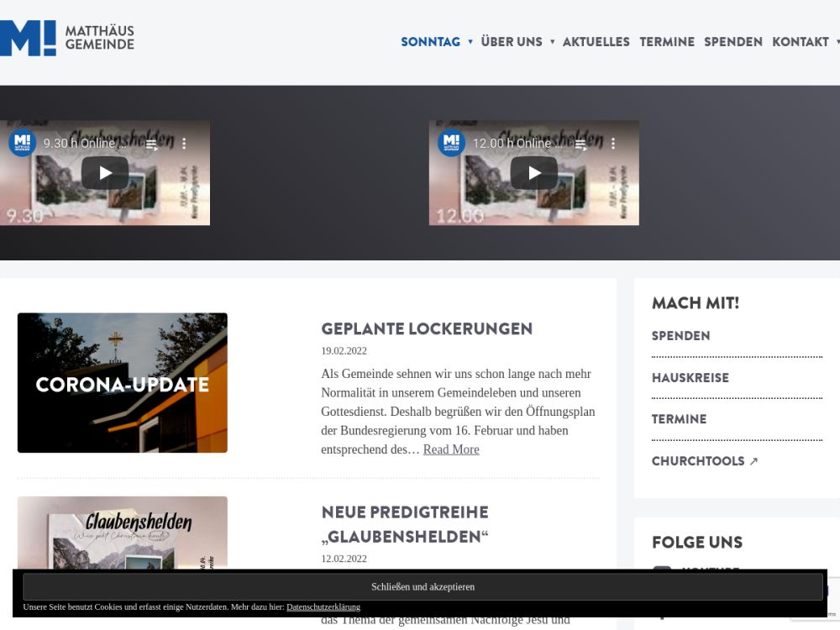This screenshot has height=630, width=840.
Task: Click three-dot menu on 9.30 video
Action: 184,144
